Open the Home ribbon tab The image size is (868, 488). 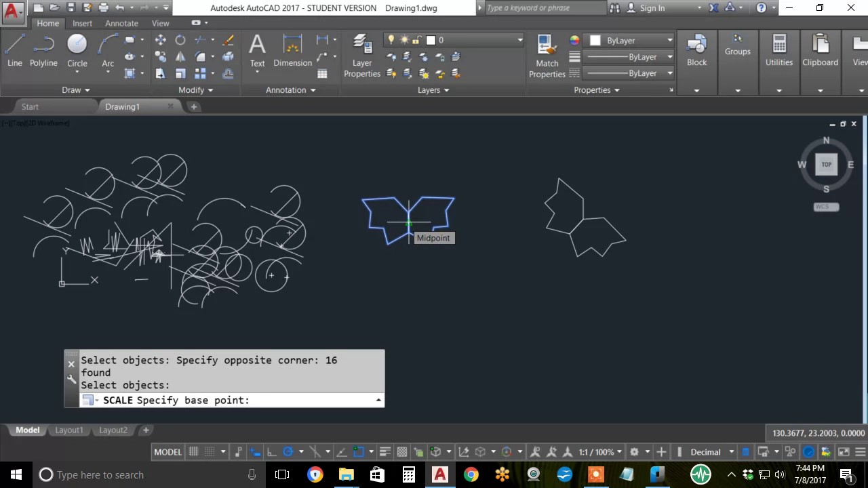[x=47, y=23]
